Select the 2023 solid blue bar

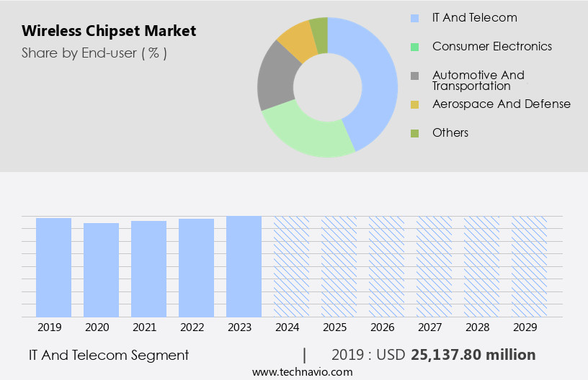click(244, 266)
